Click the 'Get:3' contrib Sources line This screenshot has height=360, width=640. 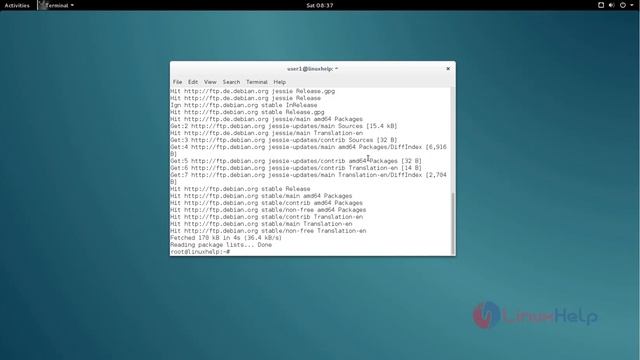point(284,140)
